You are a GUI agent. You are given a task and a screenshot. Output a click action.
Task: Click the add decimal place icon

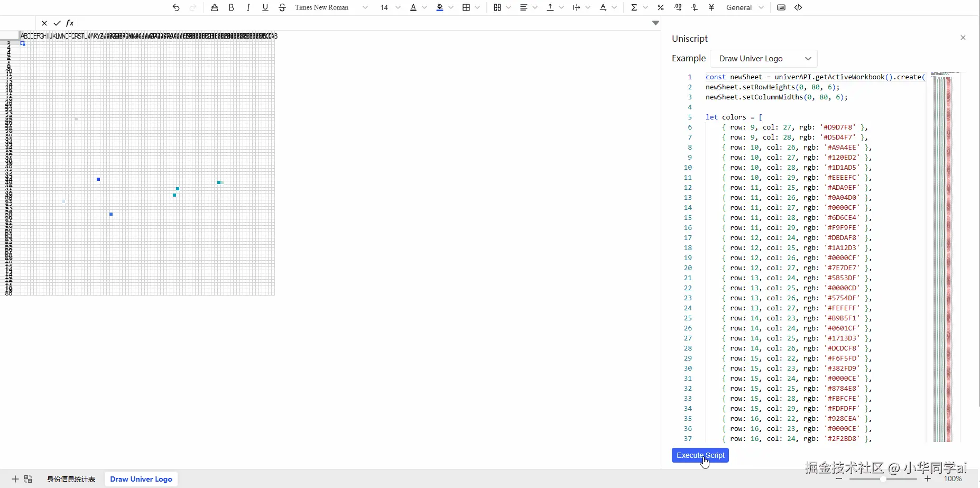tap(678, 7)
